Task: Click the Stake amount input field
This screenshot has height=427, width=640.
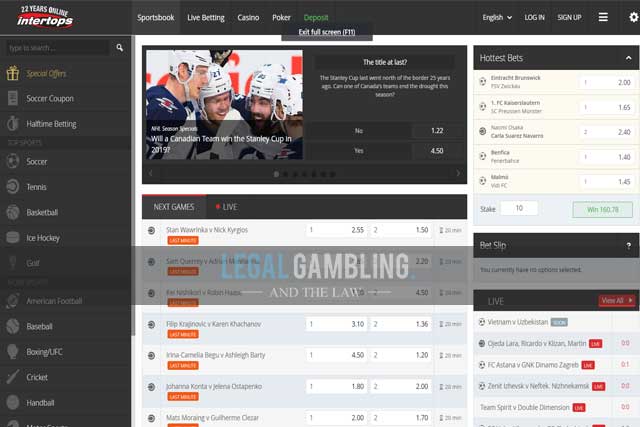Action: point(519,208)
